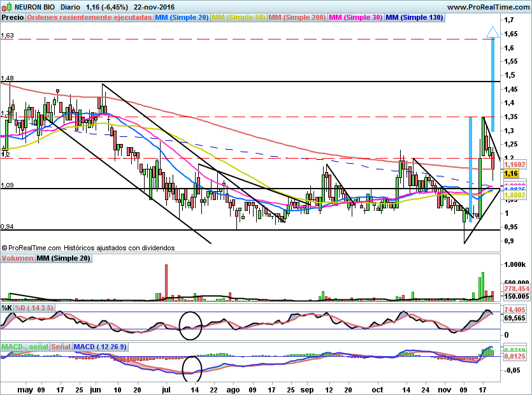Image resolution: width=532 pixels, height=395 pixels.
Task: Click the blue vertical projection arrow shaft
Action: coord(492,76)
